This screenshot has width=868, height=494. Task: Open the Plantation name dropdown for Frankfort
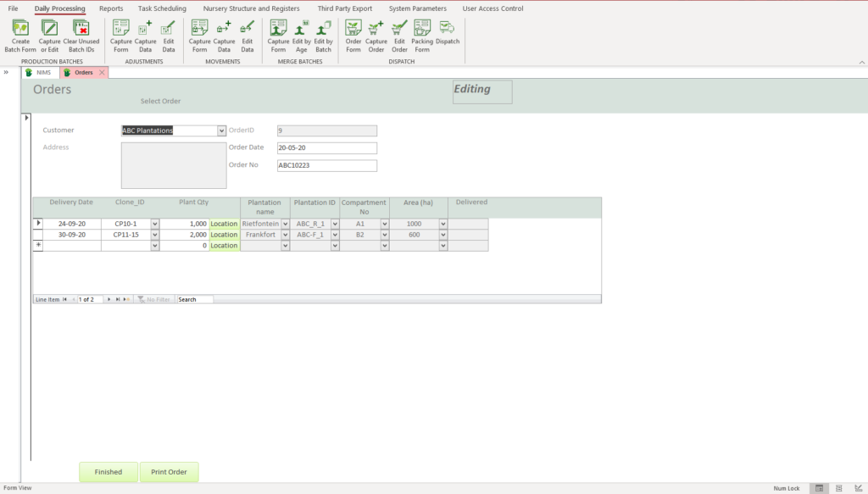click(x=285, y=235)
